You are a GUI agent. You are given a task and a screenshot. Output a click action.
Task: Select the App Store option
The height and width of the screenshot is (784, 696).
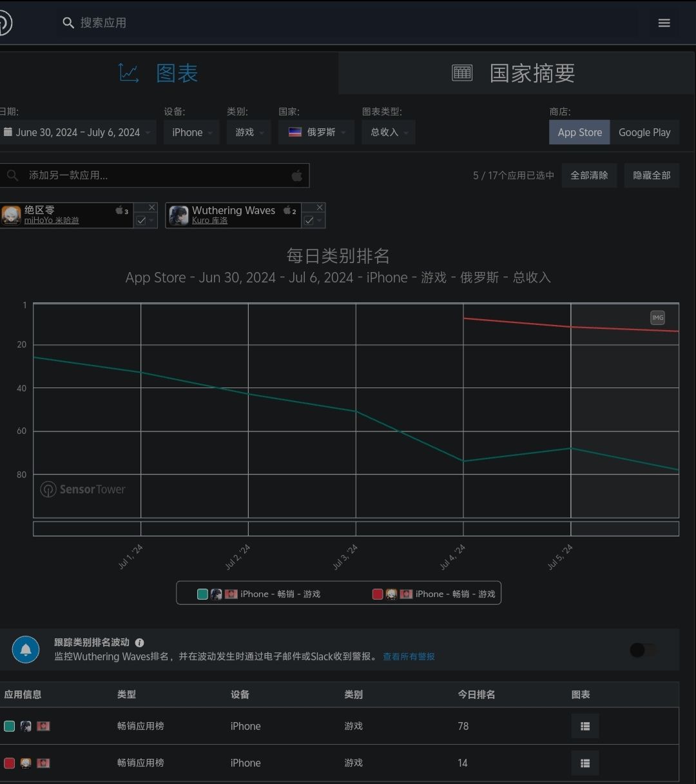point(579,132)
